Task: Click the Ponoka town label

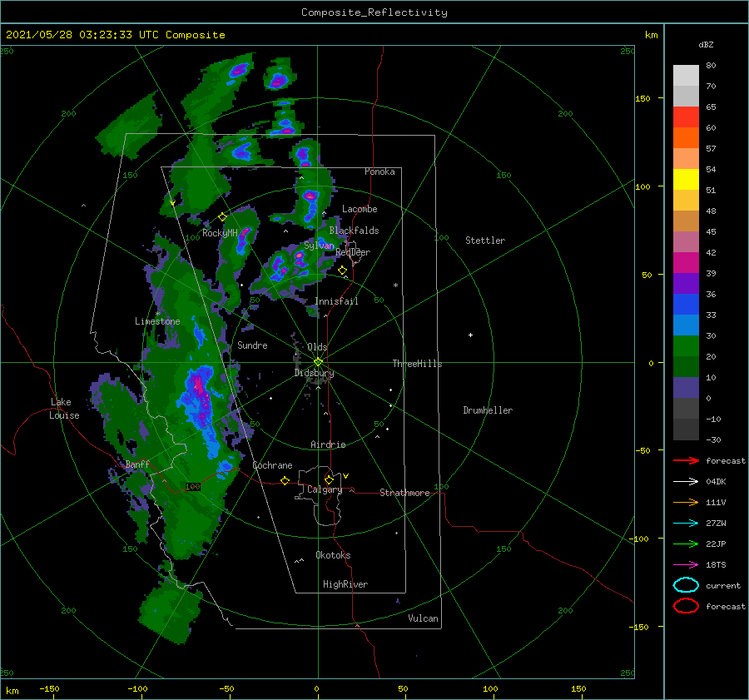Action: coord(379,171)
